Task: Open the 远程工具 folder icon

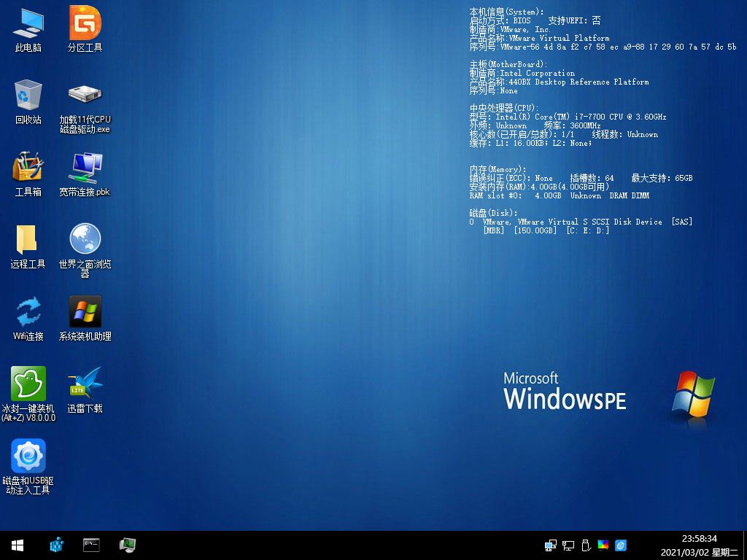Action: point(28,246)
